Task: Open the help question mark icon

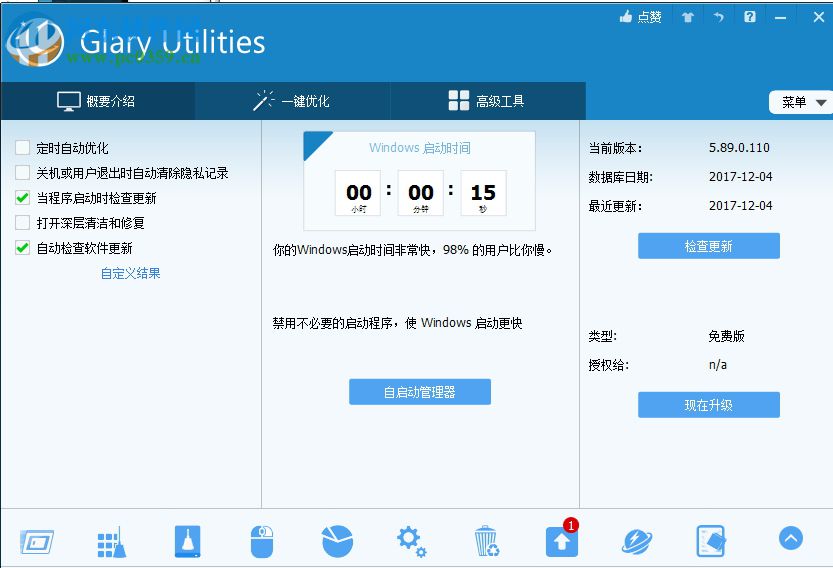Action: (x=750, y=17)
